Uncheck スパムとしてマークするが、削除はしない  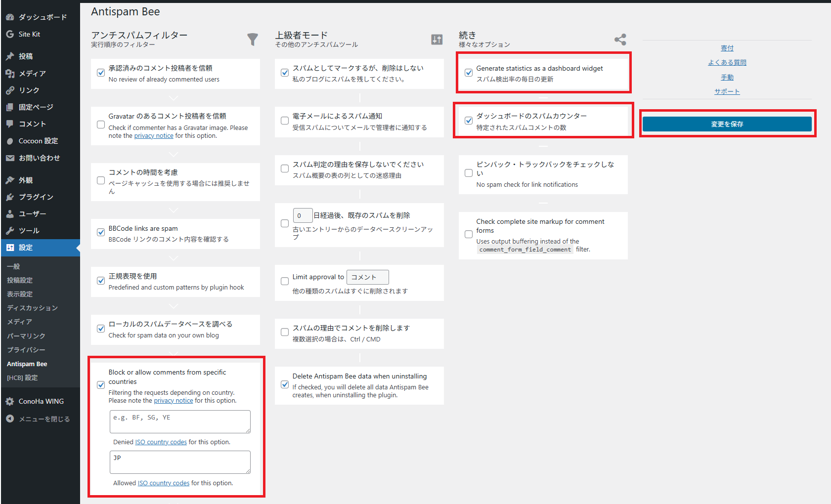tap(285, 73)
